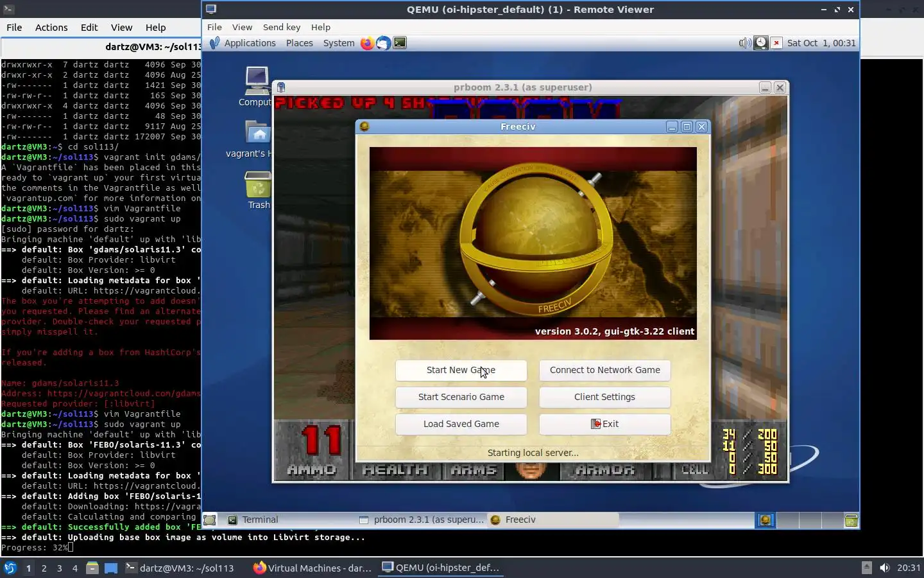This screenshot has height=578, width=924.
Task: Open the System menu in guest panel
Action: (x=339, y=43)
